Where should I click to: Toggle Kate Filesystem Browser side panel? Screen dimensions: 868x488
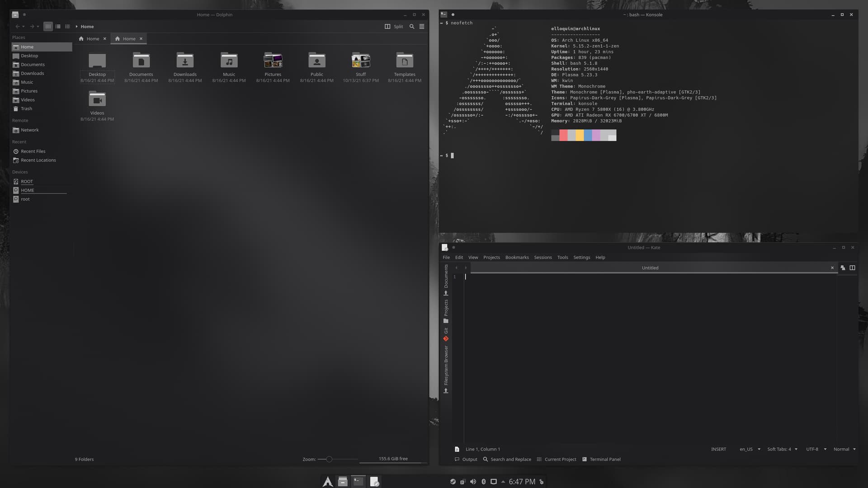point(446,369)
